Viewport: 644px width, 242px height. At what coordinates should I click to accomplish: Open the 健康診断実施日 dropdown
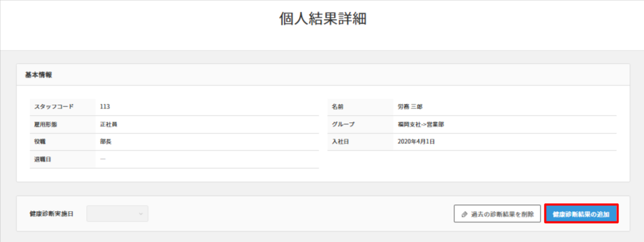pyautogui.click(x=117, y=214)
